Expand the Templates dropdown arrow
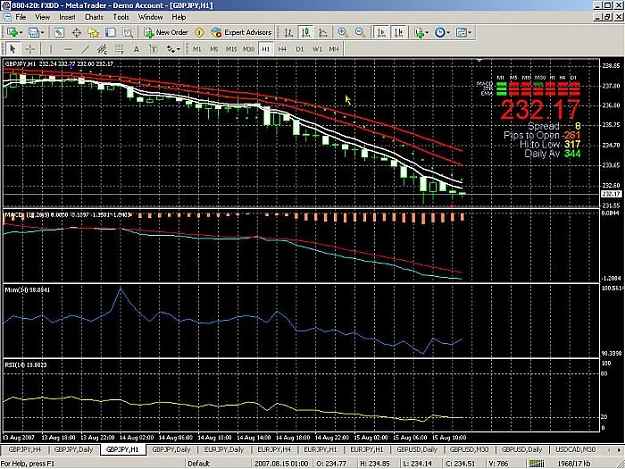This screenshot has width=625, height=469. click(x=470, y=32)
